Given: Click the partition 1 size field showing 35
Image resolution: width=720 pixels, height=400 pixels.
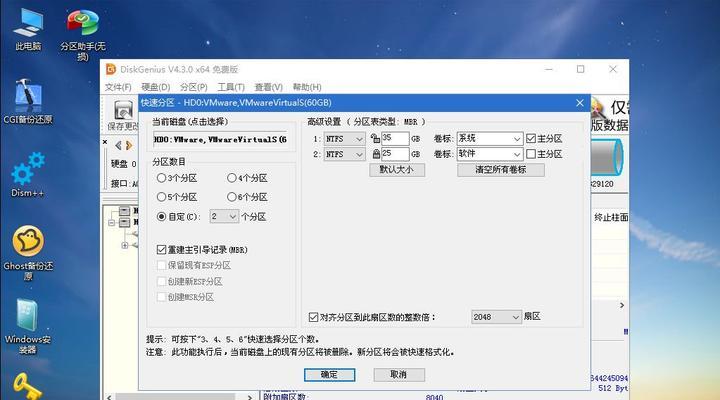Looking at the screenshot, I should tap(395, 138).
